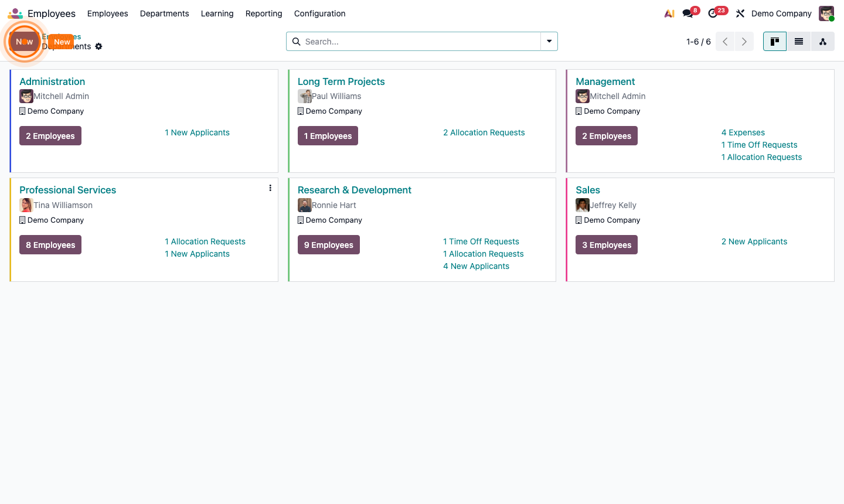Click the Search input field
The width and height of the screenshot is (844, 504).
pos(410,41)
